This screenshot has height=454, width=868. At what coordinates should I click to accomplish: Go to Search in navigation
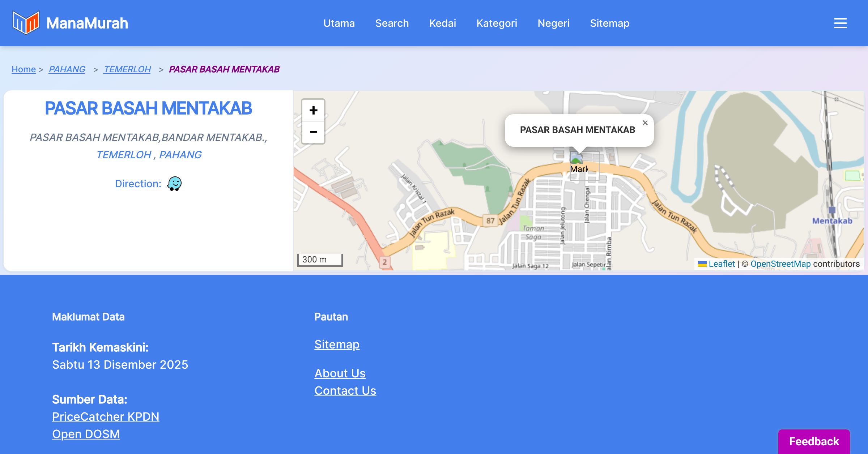[x=392, y=23]
